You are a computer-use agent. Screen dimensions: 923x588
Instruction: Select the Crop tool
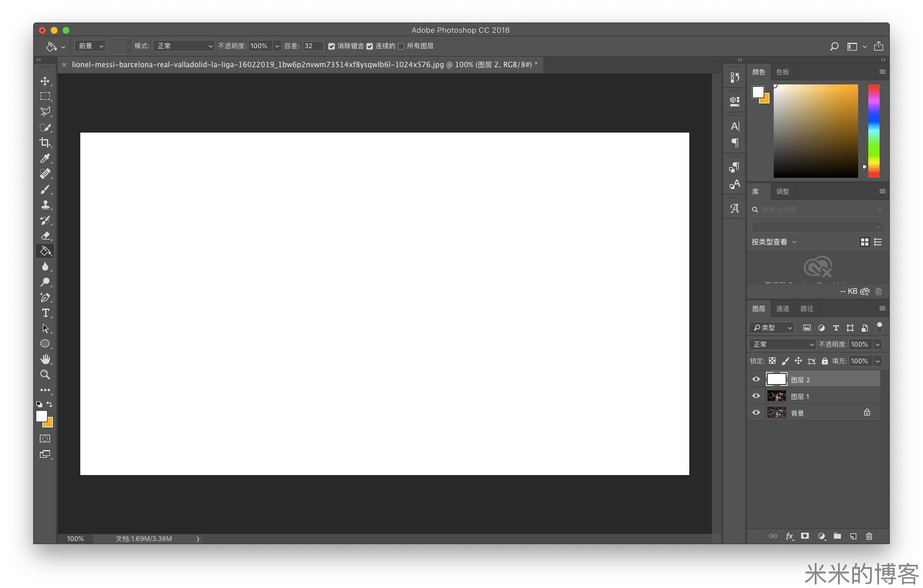[45, 143]
